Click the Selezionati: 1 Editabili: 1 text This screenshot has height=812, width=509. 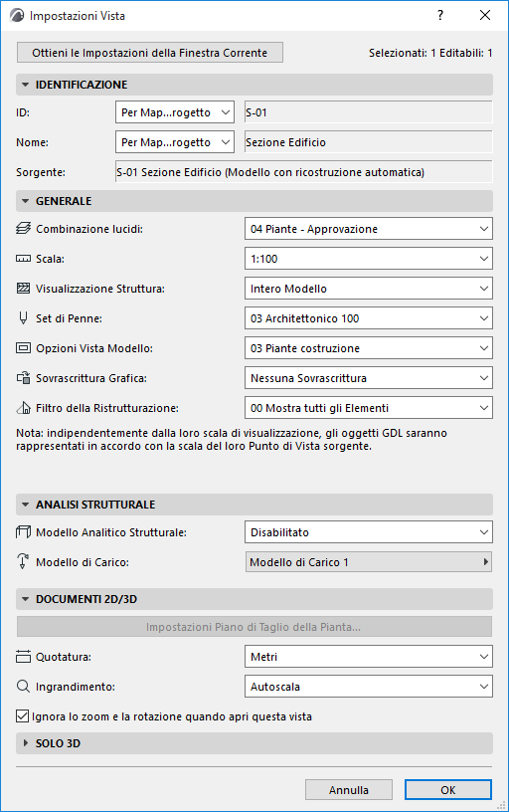pyautogui.click(x=430, y=53)
